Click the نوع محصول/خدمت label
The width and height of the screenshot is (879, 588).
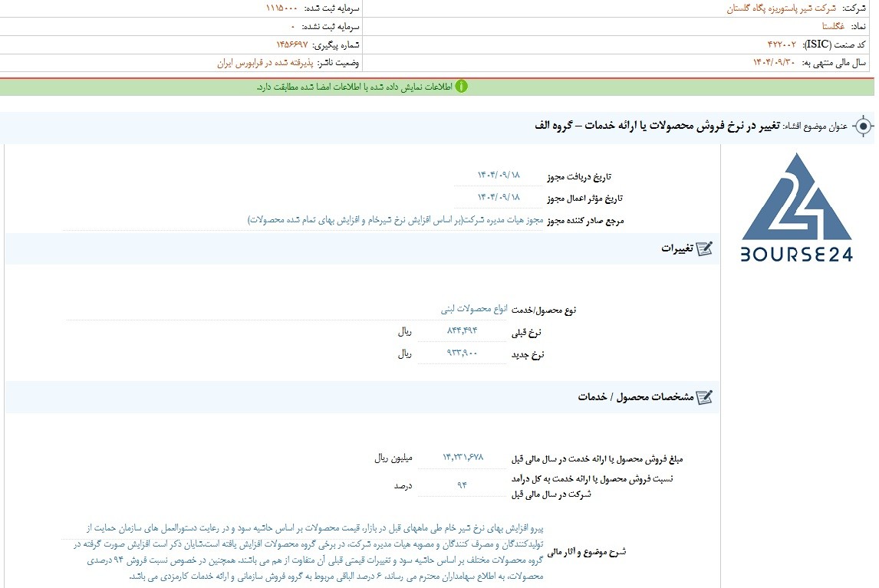click(x=543, y=310)
